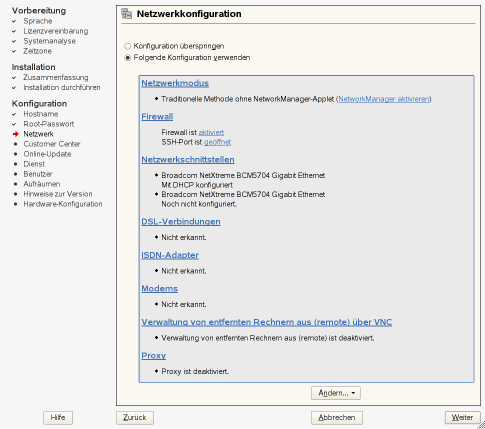Click Customer Center step in sidebar
Viewport: 485px width, 429px height.
coord(52,144)
